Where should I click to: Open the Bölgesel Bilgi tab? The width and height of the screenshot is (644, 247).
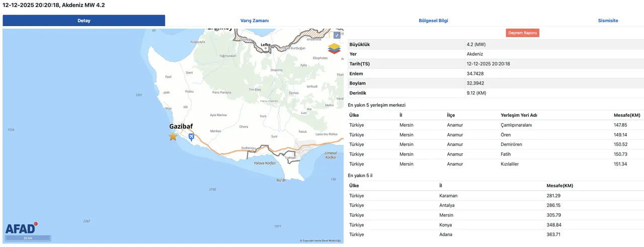(x=433, y=21)
